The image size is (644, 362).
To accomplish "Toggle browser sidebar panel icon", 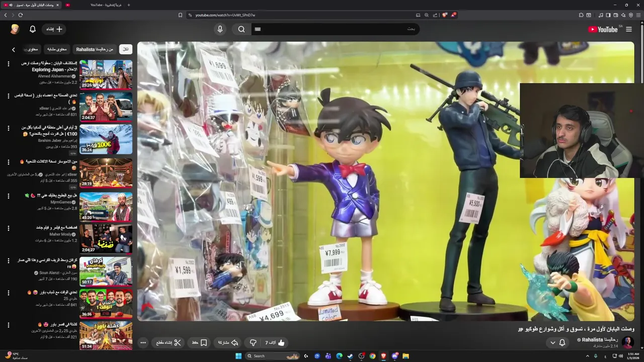I will tap(608, 15).
